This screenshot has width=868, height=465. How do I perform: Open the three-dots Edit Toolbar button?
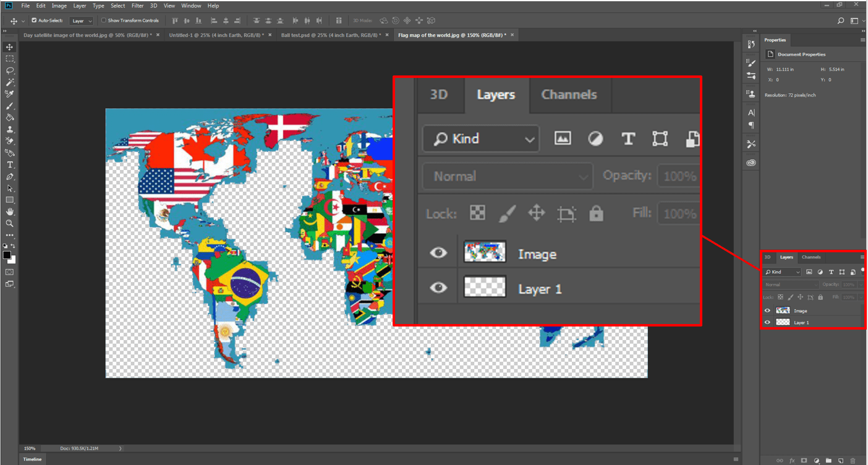pos(9,235)
